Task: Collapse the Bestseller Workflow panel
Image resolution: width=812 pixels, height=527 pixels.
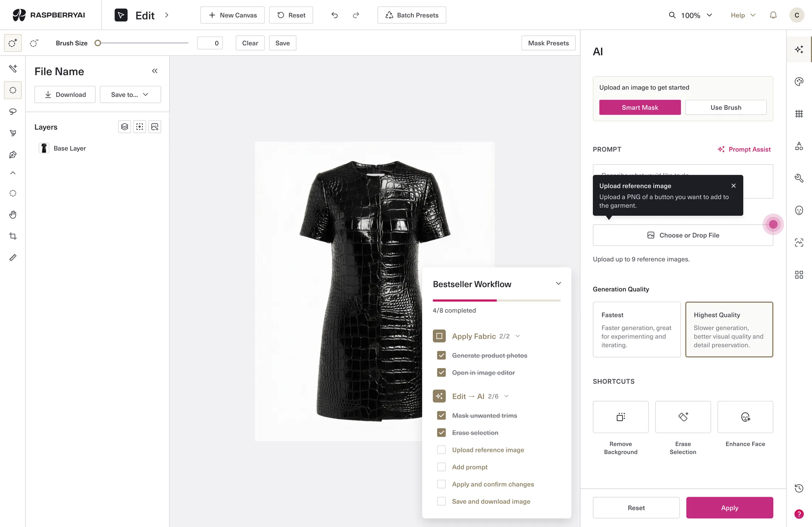Action: click(558, 284)
